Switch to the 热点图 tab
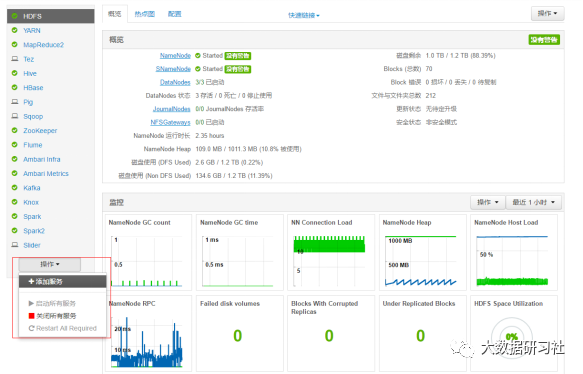This screenshot has width=583, height=374. [145, 14]
